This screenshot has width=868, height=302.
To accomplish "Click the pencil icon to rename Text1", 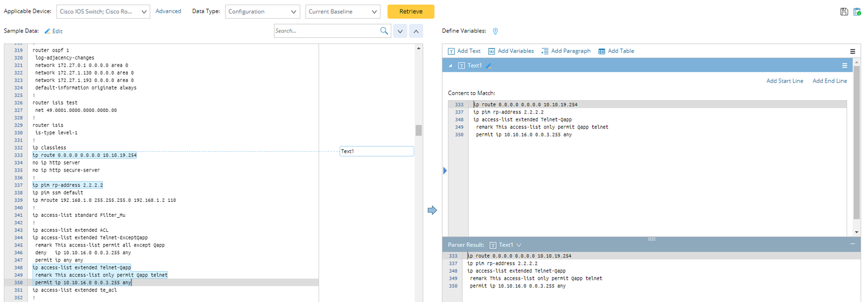I will 489,66.
